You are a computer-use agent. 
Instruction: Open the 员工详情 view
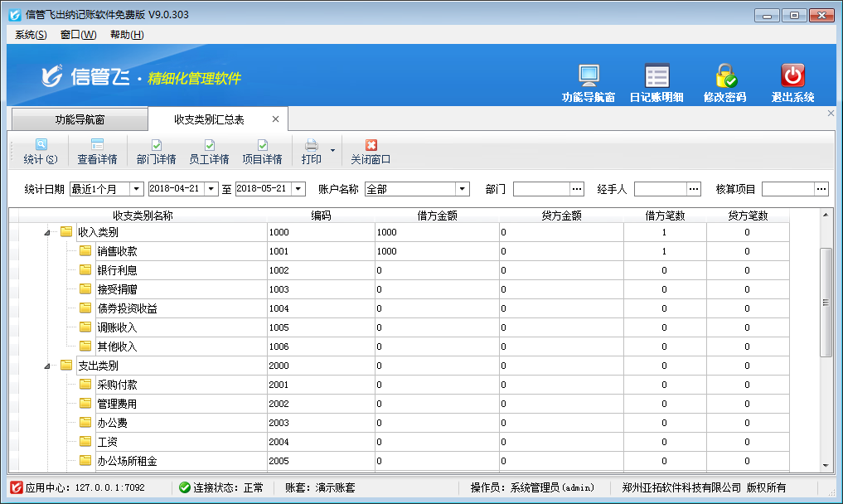pyautogui.click(x=209, y=145)
